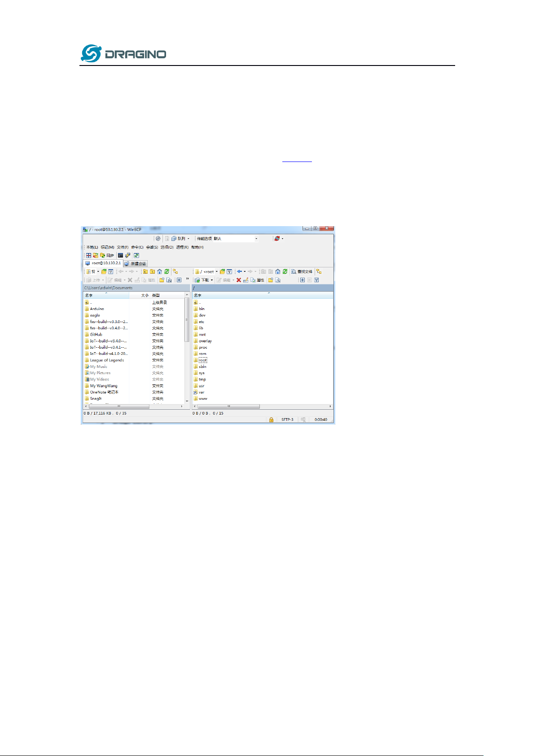Click the 查找文件 find files button
535x756 pixels.
[x=302, y=271]
